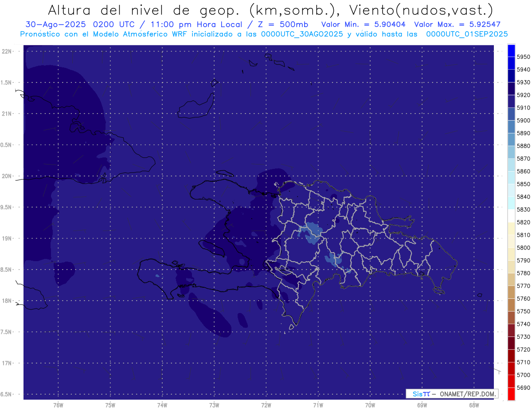The width and height of the screenshot is (532, 411).
Task: Click the '5850' color scale value
Action: coord(524,184)
